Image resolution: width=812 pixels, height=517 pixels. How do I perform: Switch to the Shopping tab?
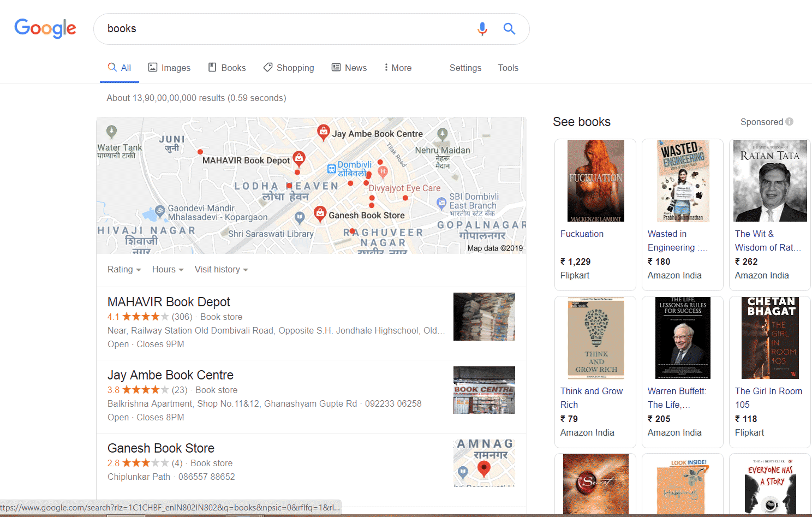pos(289,68)
